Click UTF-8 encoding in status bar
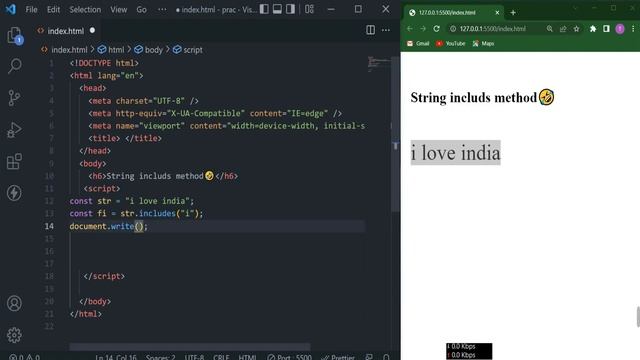The width and height of the screenshot is (640, 360). point(194,357)
